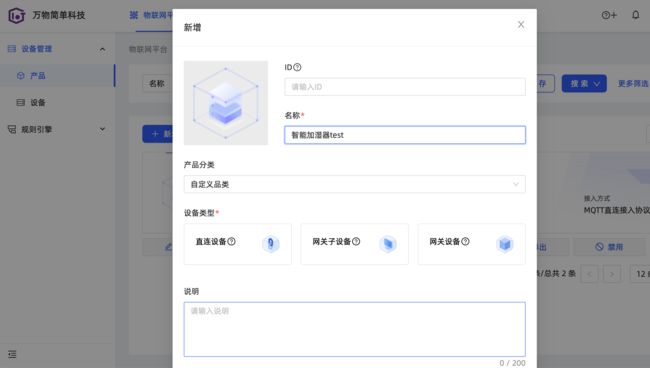Click the 更多筛选 link

pos(633,84)
